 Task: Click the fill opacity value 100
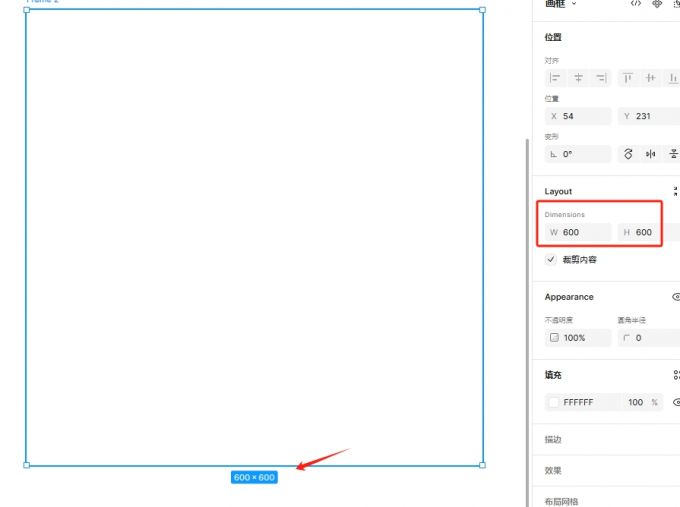tap(635, 402)
